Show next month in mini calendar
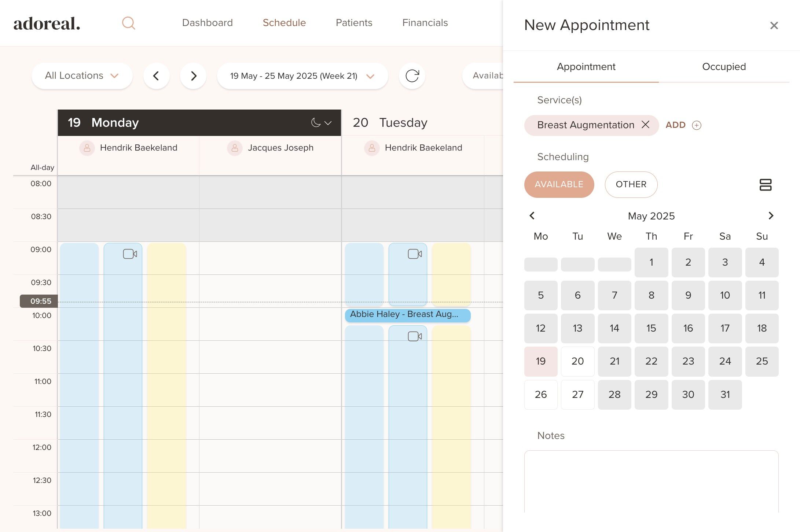 tap(771, 216)
